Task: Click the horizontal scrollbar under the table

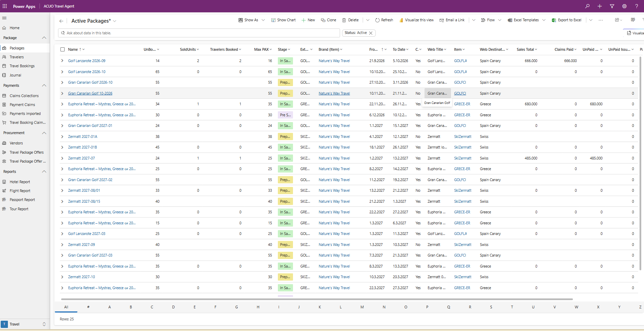Action: [317, 299]
